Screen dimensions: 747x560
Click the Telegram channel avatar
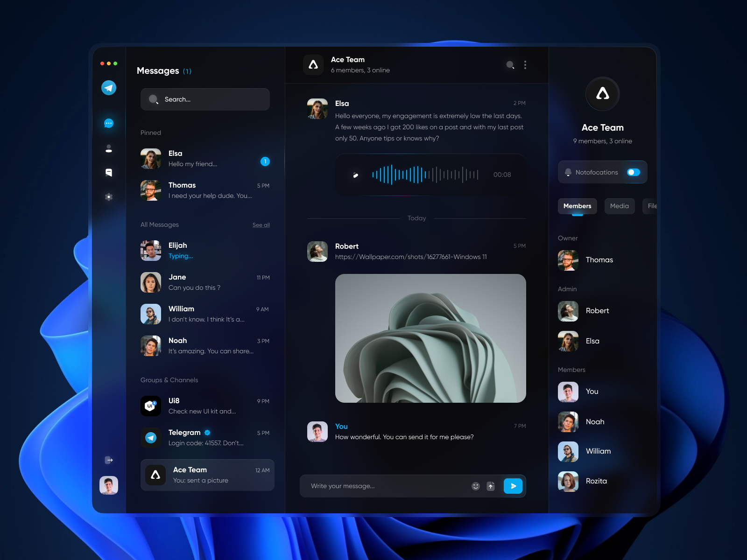coord(151,438)
